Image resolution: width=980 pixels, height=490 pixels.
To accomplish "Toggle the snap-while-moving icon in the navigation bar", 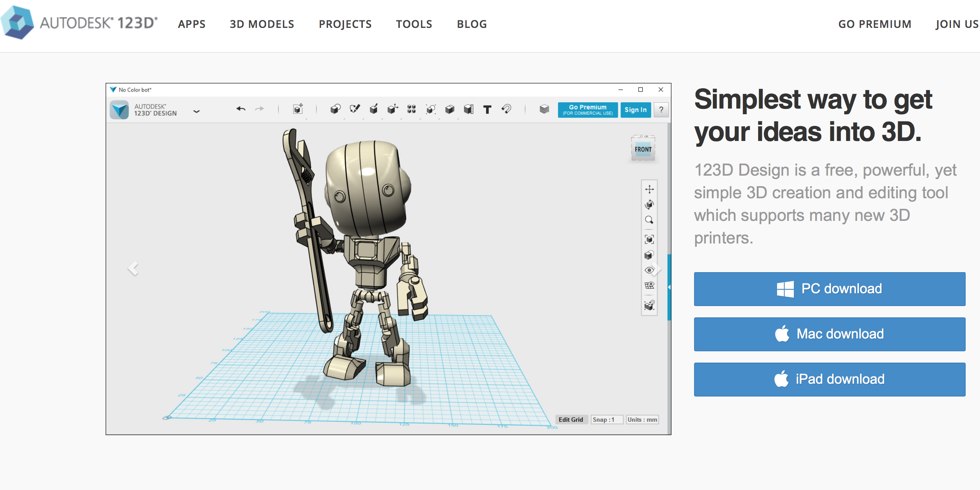I will tap(650, 305).
